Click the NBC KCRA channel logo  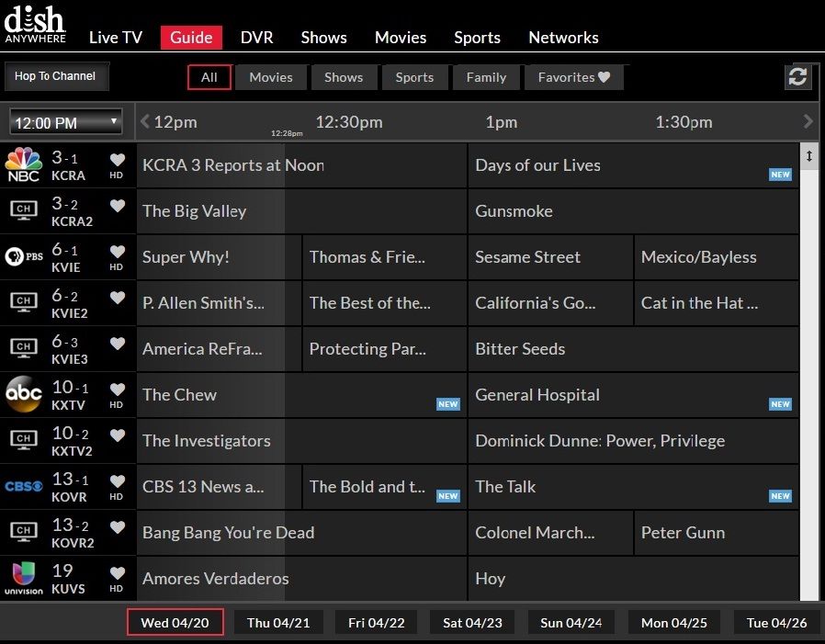point(24,165)
